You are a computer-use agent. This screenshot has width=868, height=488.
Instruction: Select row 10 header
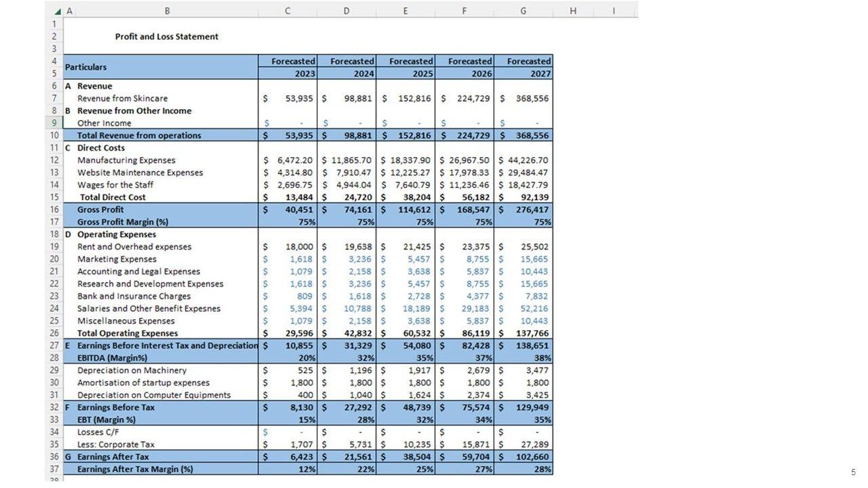click(x=54, y=136)
